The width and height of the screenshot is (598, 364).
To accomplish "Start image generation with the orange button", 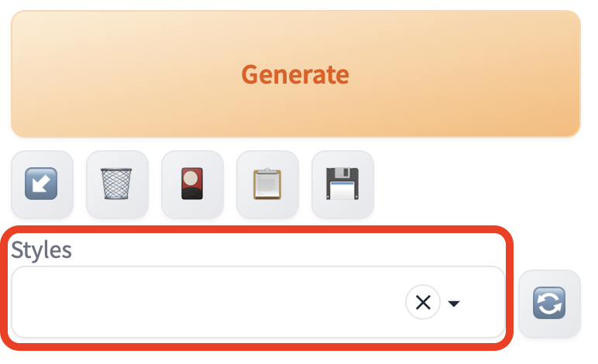I will (x=295, y=74).
